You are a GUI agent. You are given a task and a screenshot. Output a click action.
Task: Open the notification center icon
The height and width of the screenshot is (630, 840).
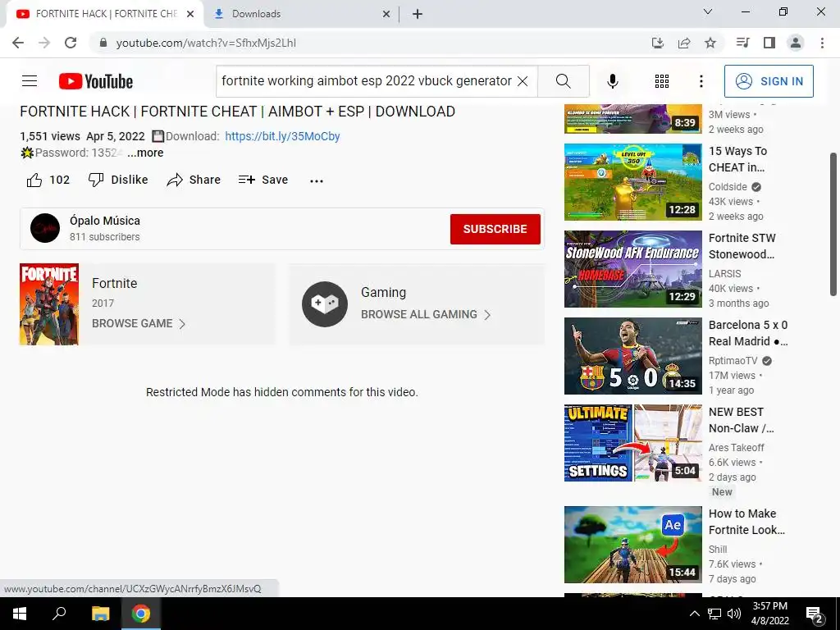coord(815,614)
